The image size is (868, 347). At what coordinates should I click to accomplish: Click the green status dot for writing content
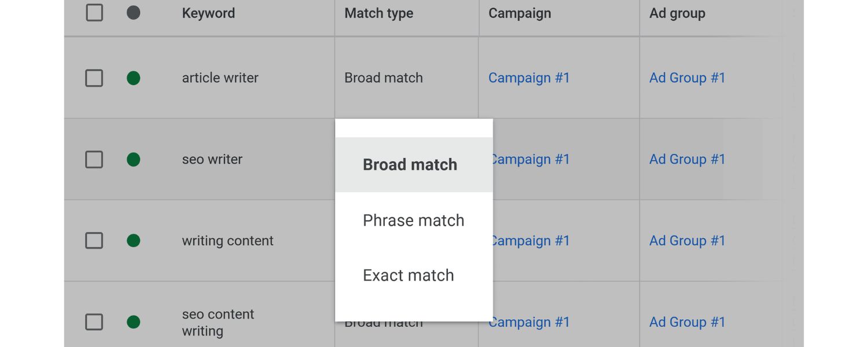(133, 241)
